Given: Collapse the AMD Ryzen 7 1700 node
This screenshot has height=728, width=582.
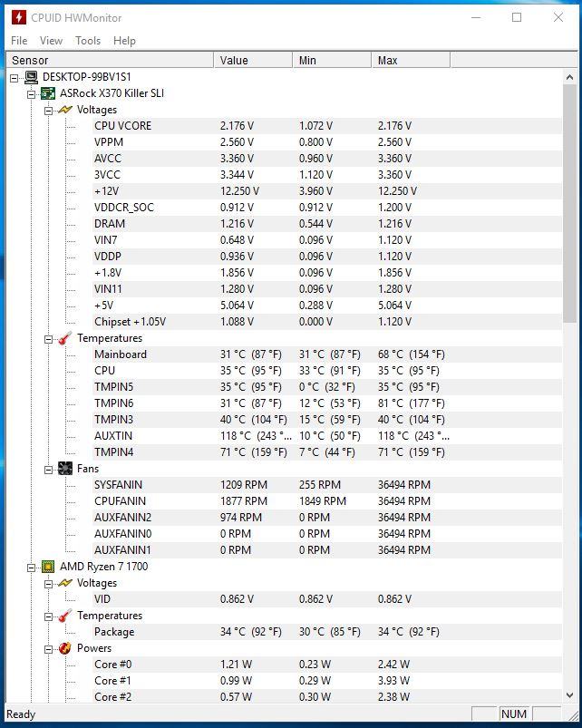Looking at the screenshot, I should tap(32, 568).
